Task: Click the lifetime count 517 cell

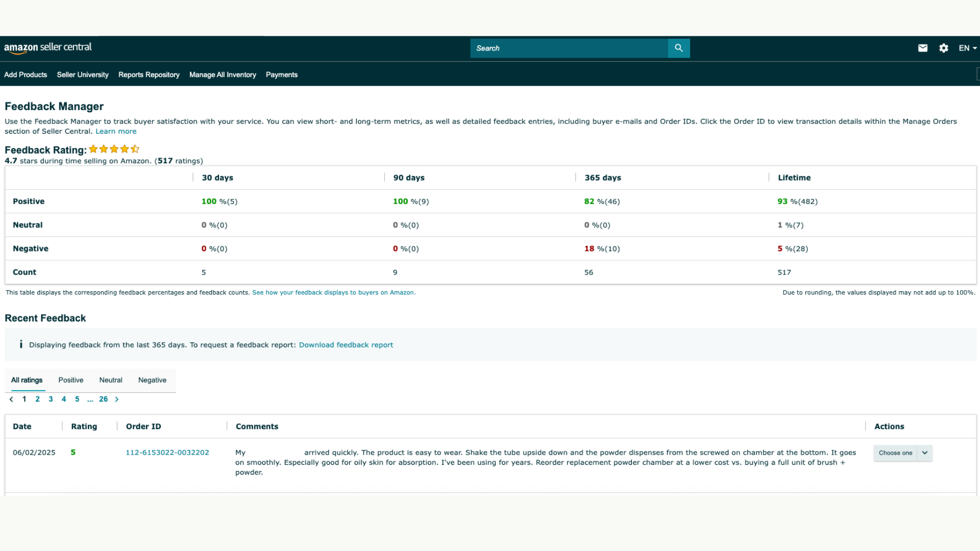Action: [785, 272]
